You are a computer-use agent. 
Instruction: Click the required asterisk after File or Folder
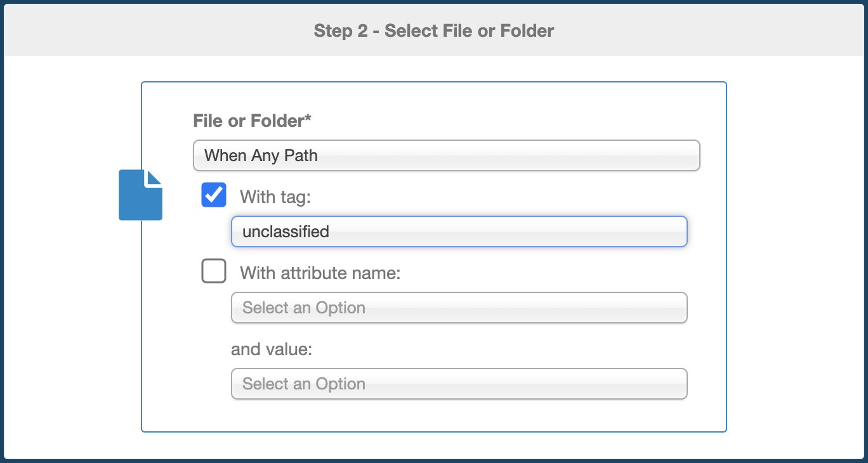(x=308, y=118)
